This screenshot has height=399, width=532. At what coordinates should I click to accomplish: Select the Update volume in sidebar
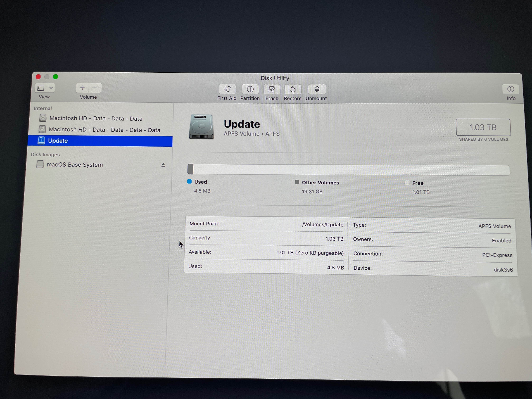[x=58, y=141]
